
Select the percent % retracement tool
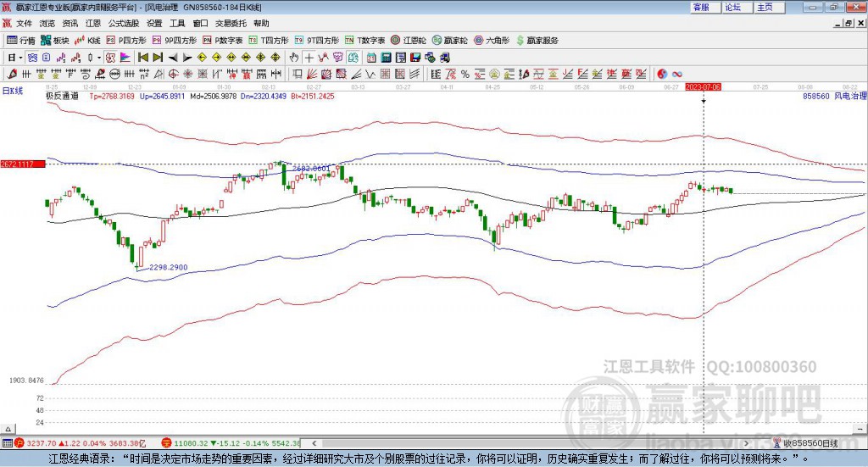[465, 74]
